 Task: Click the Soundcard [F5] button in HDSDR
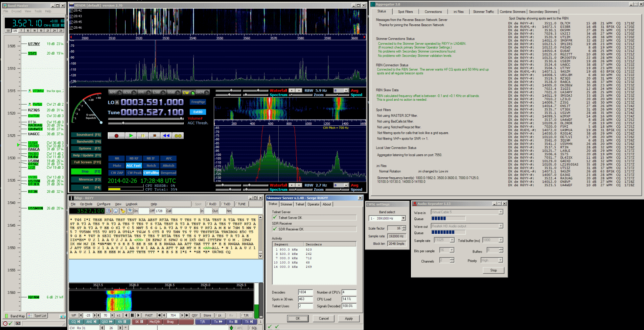(x=86, y=135)
